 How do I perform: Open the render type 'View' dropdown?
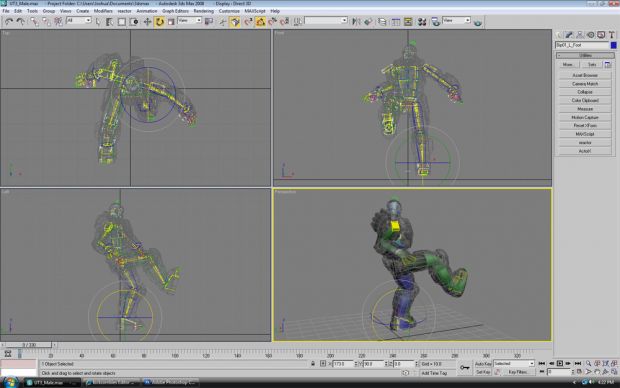pyautogui.click(x=456, y=20)
